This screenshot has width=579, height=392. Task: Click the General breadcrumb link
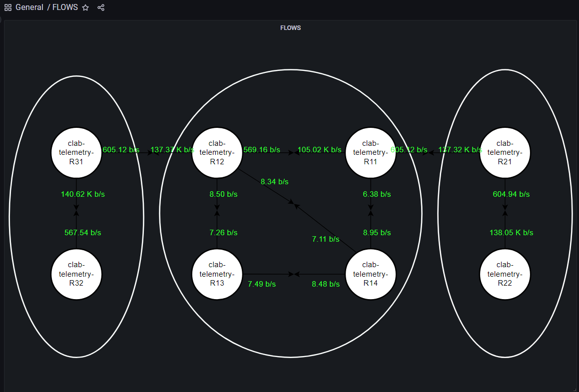[29, 7]
